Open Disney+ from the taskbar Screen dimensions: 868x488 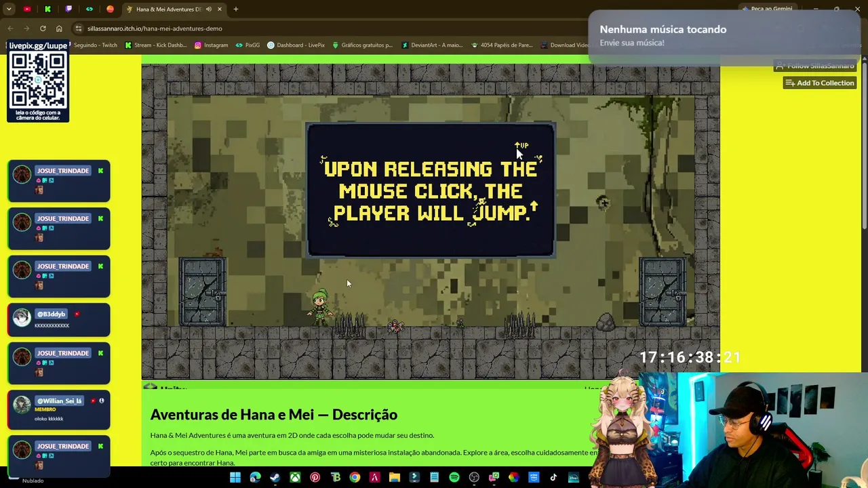574,478
